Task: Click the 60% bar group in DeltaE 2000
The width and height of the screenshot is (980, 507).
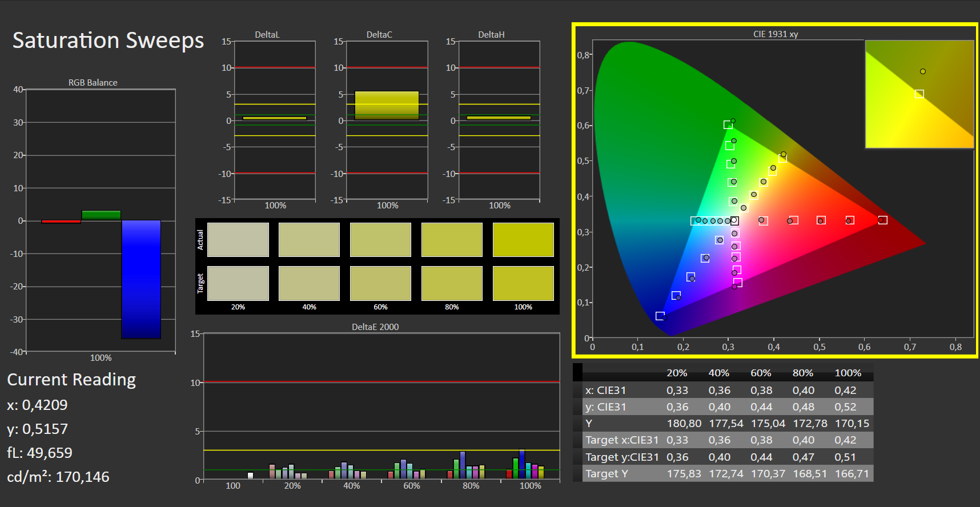Action: (407, 469)
